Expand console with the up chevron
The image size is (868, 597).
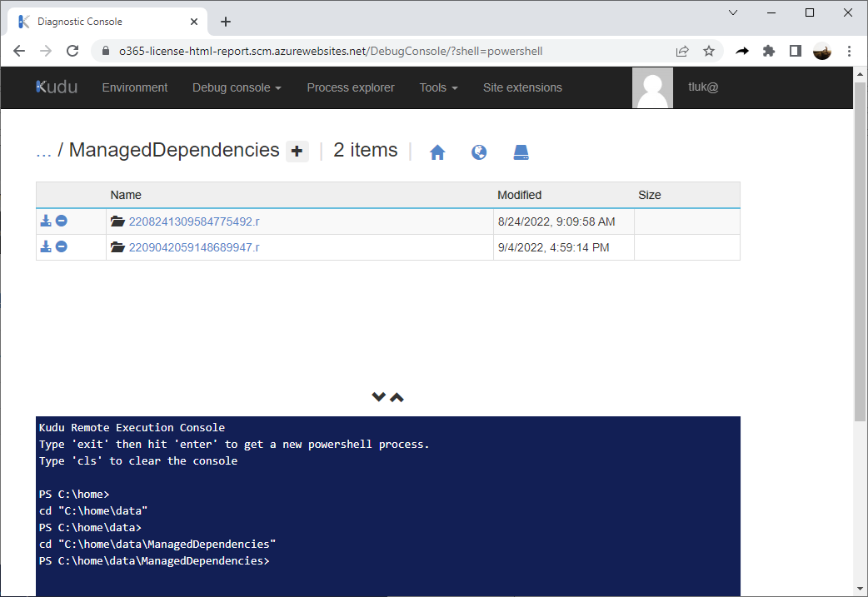397,396
